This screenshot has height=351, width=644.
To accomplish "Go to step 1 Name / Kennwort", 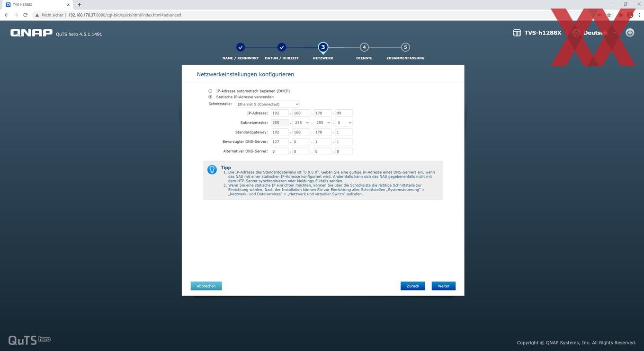I will 241,47.
